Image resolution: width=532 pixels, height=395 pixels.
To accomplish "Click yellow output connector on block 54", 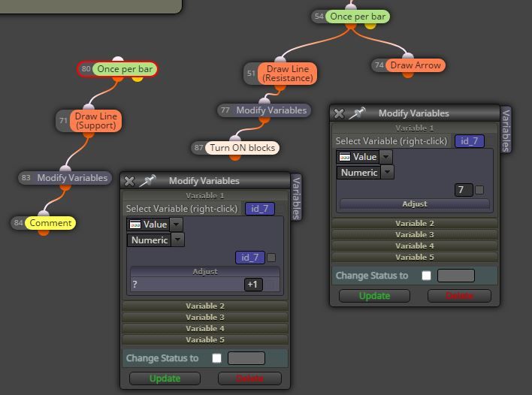I will [370, 26].
